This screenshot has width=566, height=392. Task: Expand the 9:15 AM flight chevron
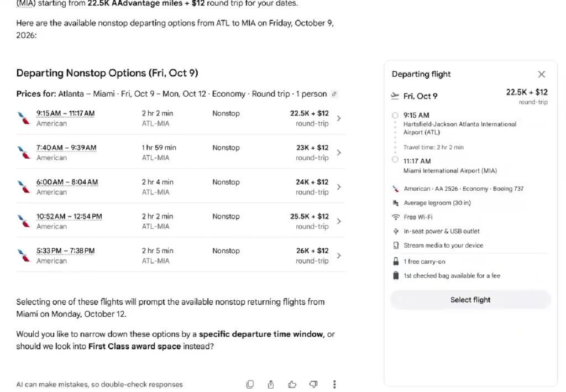click(x=339, y=118)
